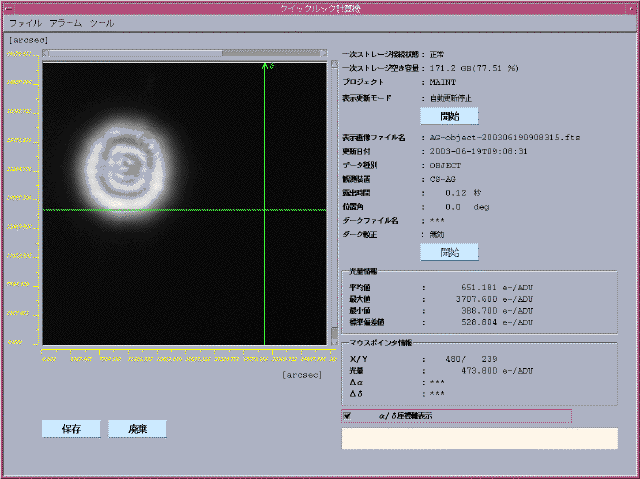Screen dimensions: 640x479
Task: Open the ツール menu
Action: point(102,23)
